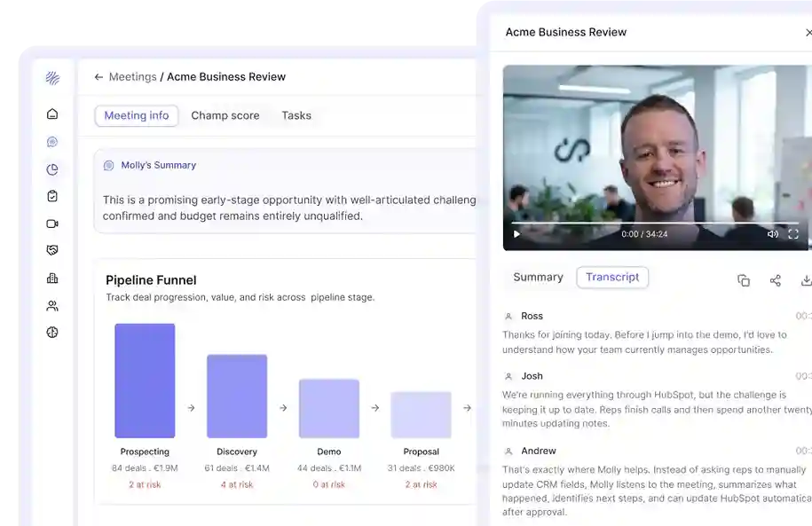Open the globe-like bottom sidebar icon

pos(52,333)
